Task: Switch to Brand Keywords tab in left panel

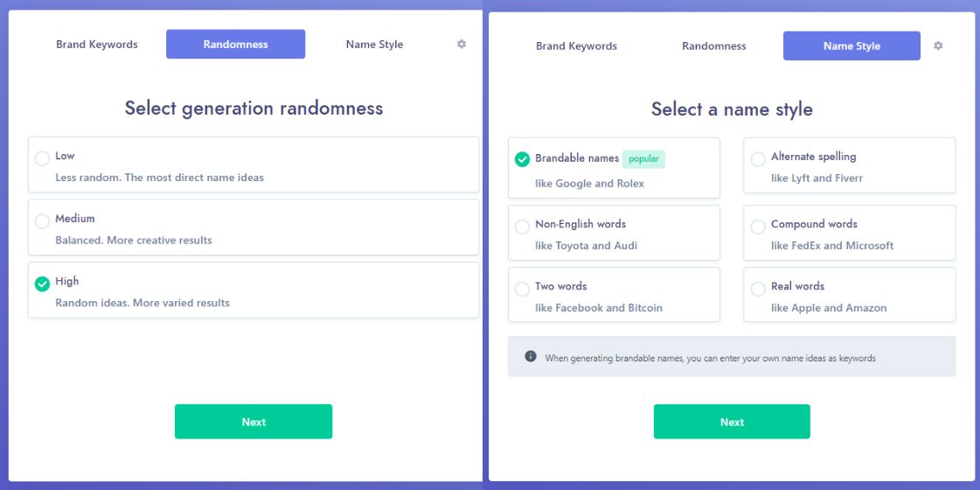Action: [x=97, y=45]
